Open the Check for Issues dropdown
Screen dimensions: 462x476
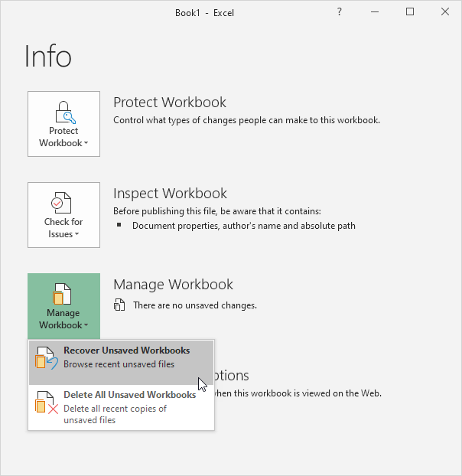tap(63, 215)
